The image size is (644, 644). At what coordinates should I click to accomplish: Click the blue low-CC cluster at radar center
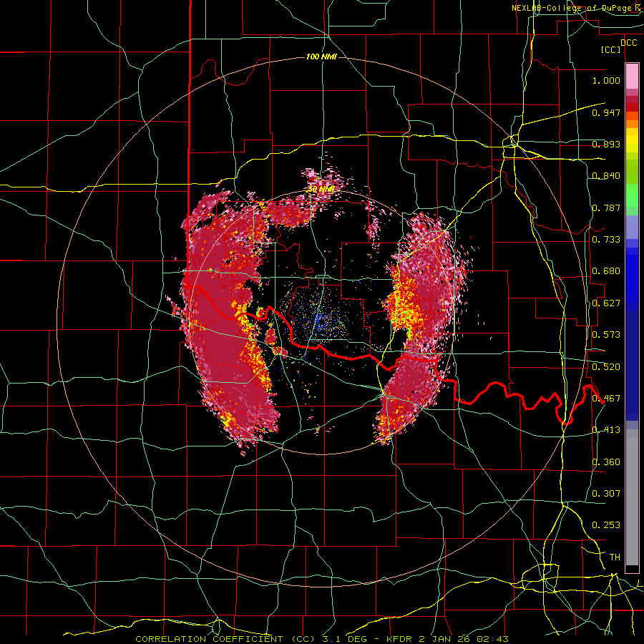click(x=323, y=321)
